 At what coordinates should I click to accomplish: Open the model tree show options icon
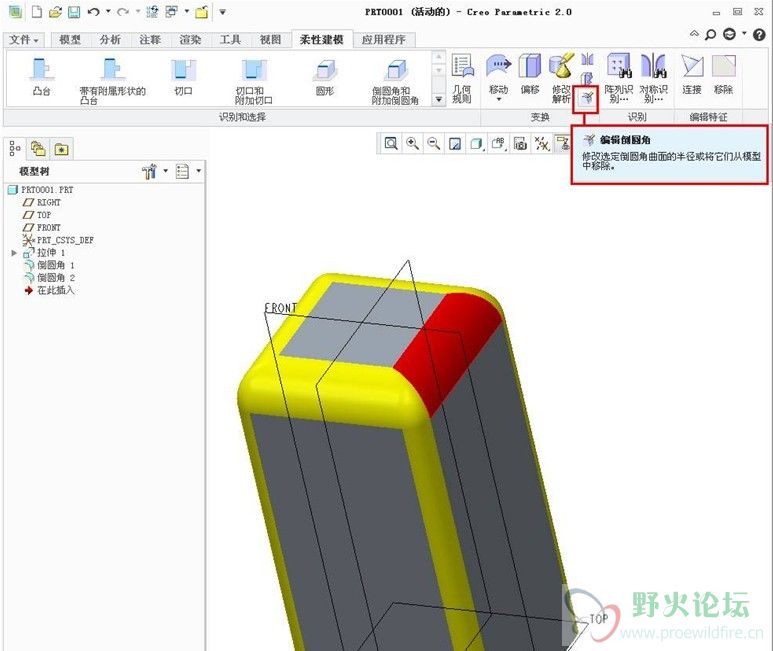click(x=182, y=171)
